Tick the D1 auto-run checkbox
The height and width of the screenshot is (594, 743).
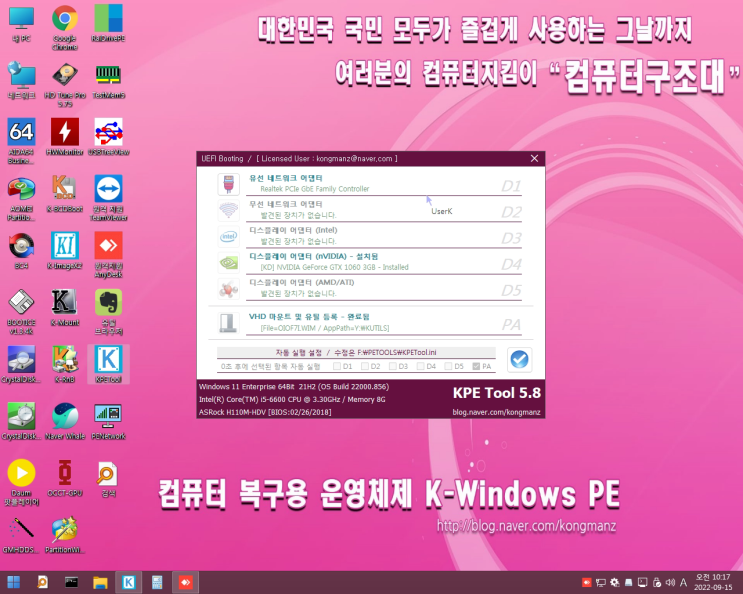tap(337, 366)
